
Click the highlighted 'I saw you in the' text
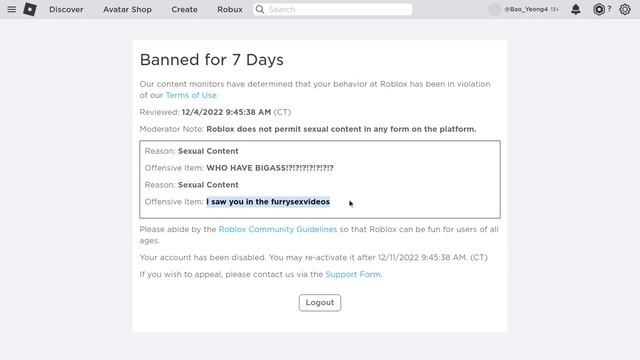(238, 202)
